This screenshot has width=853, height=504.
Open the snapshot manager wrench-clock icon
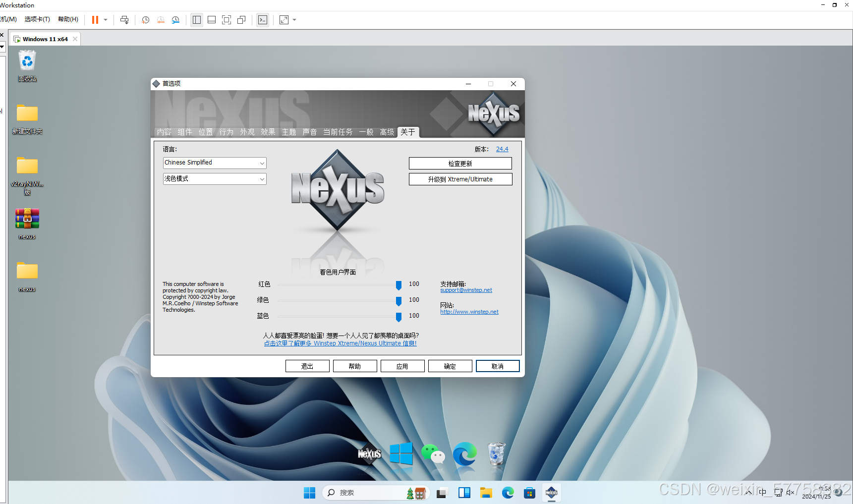(x=175, y=20)
